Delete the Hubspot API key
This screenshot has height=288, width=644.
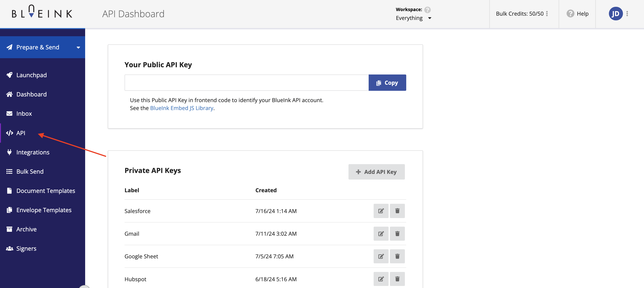coord(397,279)
